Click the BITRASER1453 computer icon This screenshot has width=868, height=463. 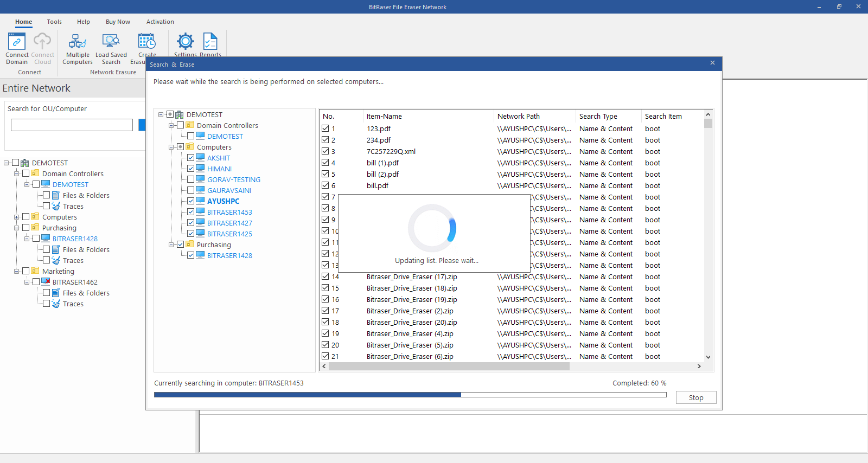[x=200, y=212]
